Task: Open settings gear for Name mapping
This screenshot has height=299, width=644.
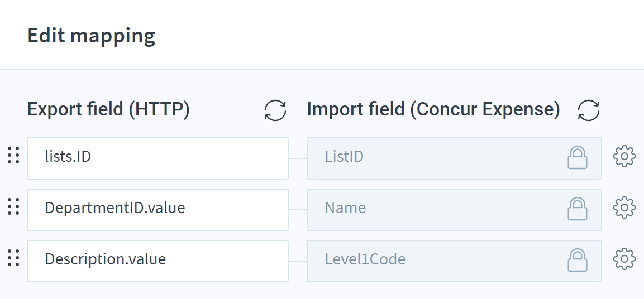Action: coord(624,208)
